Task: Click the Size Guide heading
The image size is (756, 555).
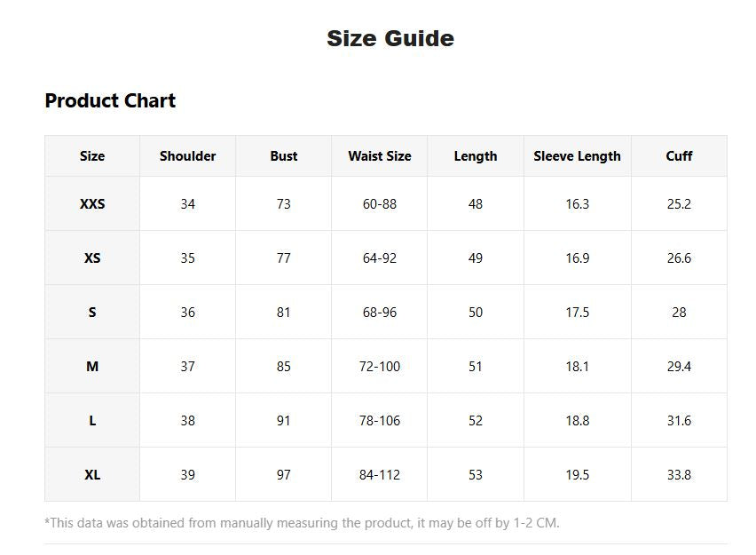Action: pos(390,38)
